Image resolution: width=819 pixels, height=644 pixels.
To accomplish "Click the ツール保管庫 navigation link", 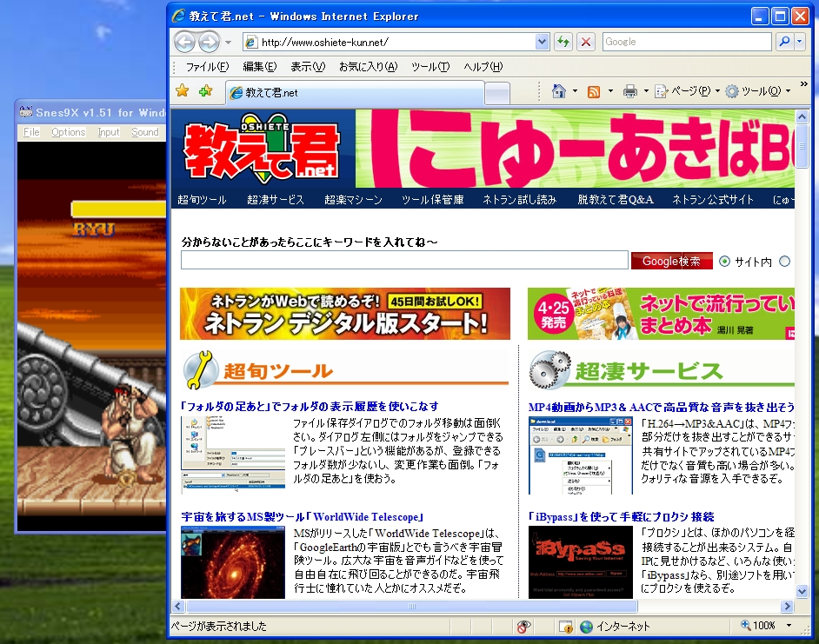I will click(432, 200).
